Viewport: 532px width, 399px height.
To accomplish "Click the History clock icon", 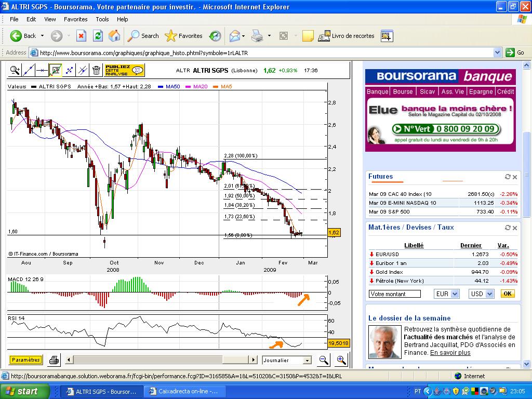I will click(x=215, y=36).
